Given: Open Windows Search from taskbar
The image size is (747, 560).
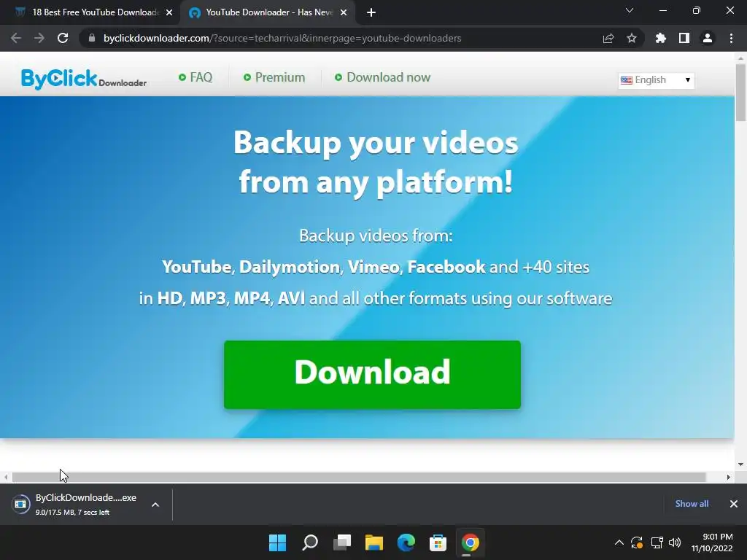Looking at the screenshot, I should coord(310,542).
